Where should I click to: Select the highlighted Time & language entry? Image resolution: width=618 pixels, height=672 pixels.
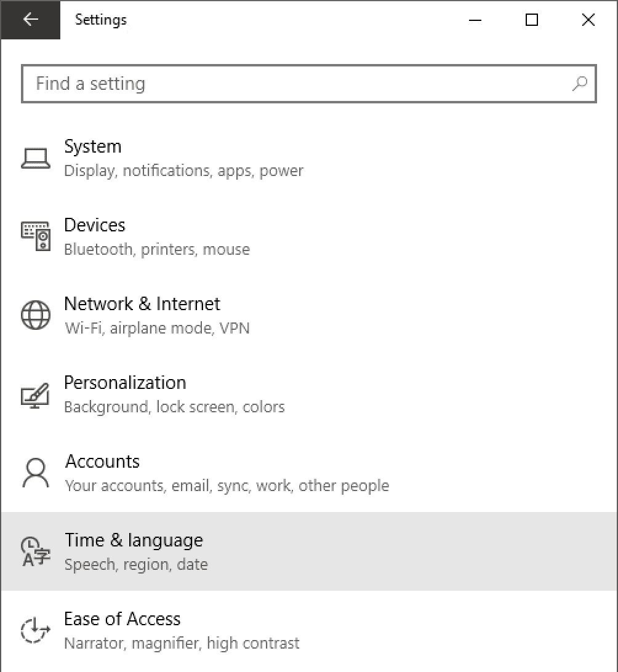(x=308, y=551)
